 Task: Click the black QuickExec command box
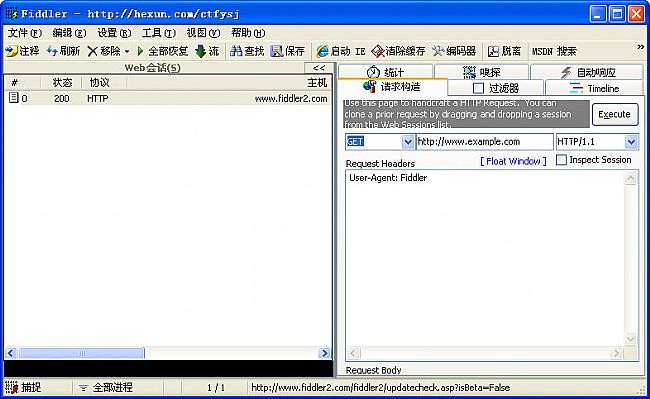(x=168, y=368)
